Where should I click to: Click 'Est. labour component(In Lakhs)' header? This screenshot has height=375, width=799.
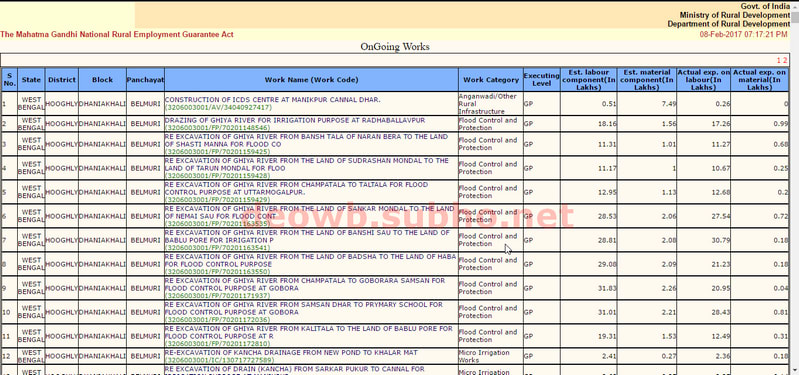589,79
